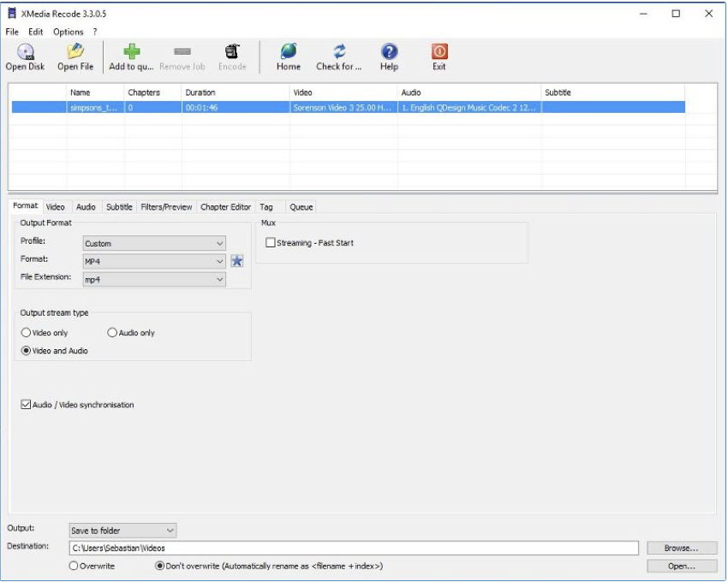This screenshot has height=582, width=728.
Task: Click Sorenson Video 3 cell
Action: point(343,108)
